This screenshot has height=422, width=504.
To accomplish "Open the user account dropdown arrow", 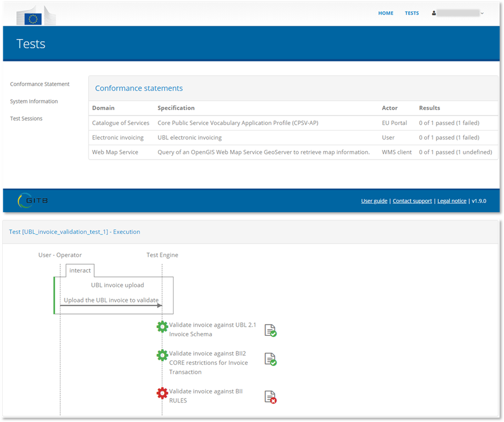I will pyautogui.click(x=482, y=13).
